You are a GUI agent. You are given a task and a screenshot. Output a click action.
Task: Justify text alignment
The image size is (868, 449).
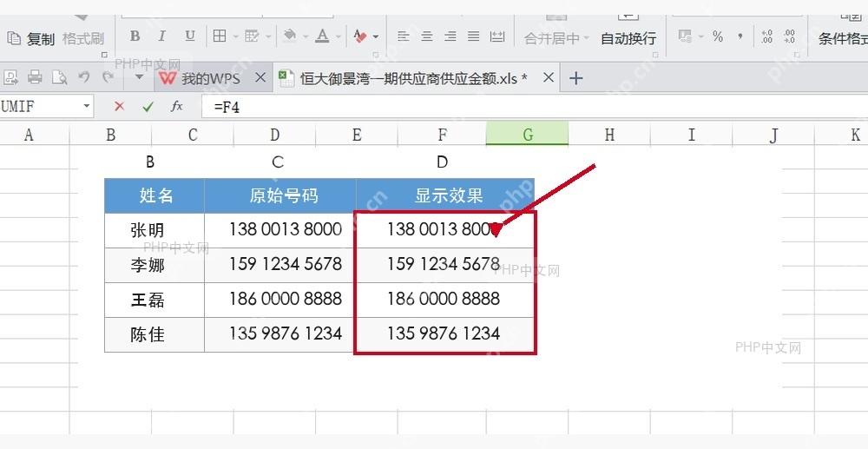click(x=473, y=36)
